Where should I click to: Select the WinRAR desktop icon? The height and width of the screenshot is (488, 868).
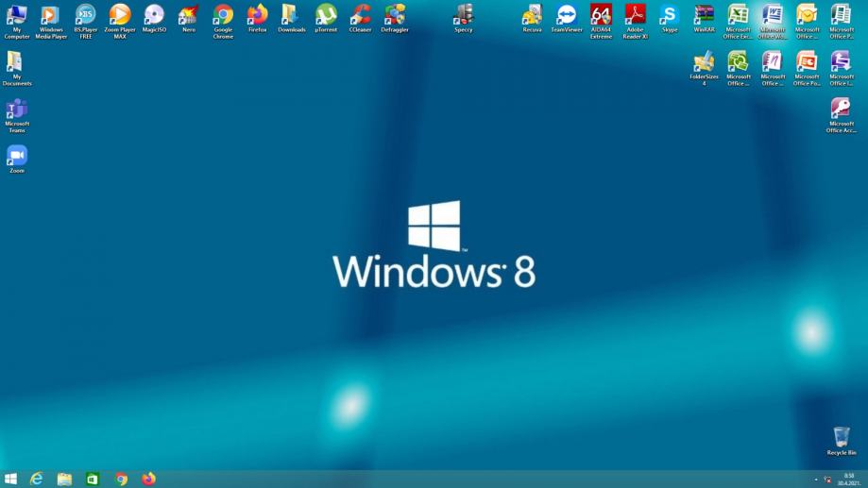click(705, 18)
